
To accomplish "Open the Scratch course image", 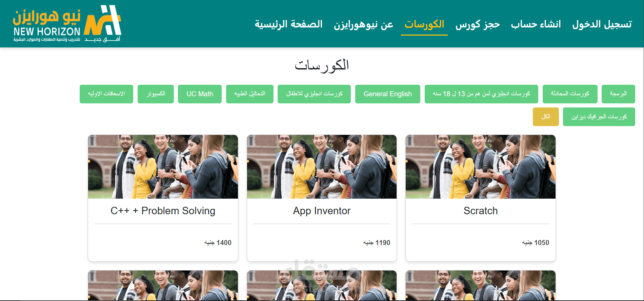I will coord(481,167).
